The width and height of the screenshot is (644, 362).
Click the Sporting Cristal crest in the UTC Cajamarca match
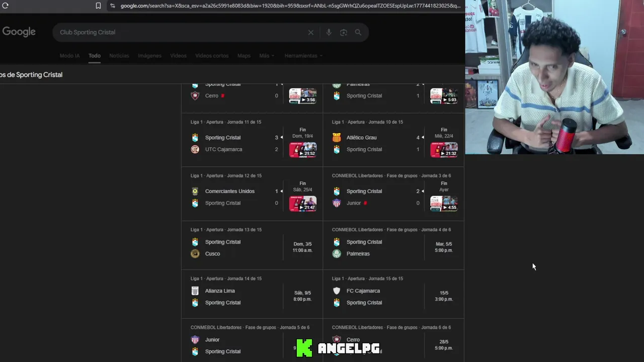195,137
